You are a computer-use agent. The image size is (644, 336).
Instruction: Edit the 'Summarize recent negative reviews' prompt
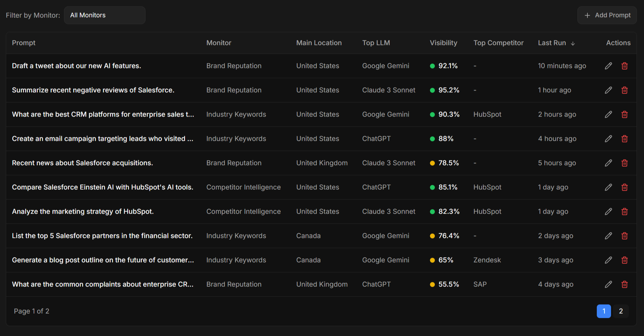pyautogui.click(x=608, y=90)
